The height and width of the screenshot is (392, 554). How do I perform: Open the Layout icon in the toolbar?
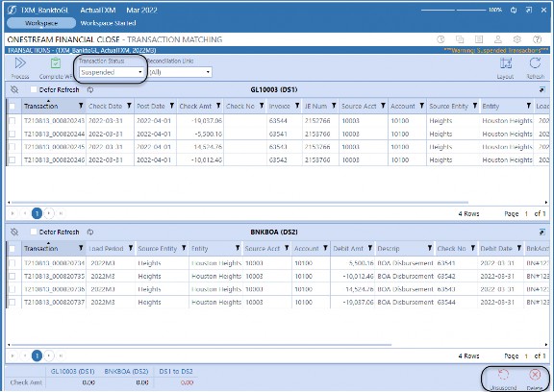[x=506, y=63]
